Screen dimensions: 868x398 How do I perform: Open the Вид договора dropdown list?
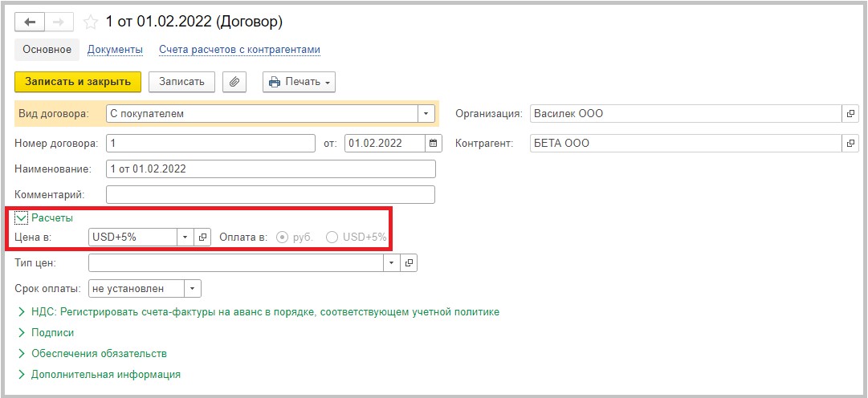tap(426, 114)
